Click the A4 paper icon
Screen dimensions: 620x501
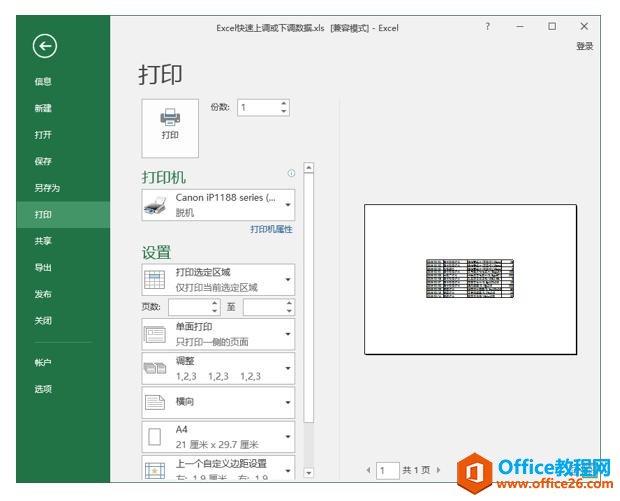[x=154, y=437]
